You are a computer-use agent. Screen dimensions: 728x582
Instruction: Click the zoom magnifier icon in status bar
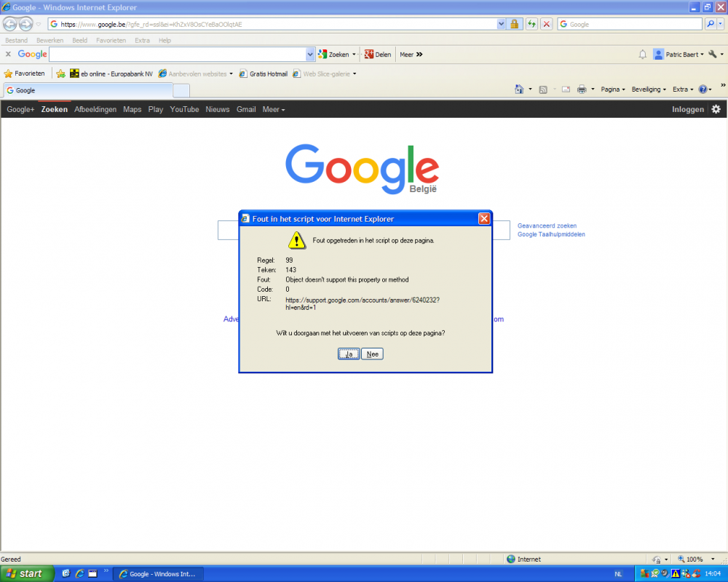click(681, 559)
